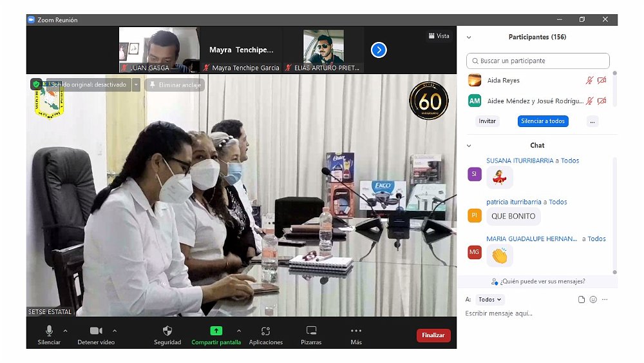Viewport: 644px width, 363px height.
Task: Open the Todos recipient dropdown in chat
Action: [x=491, y=300]
